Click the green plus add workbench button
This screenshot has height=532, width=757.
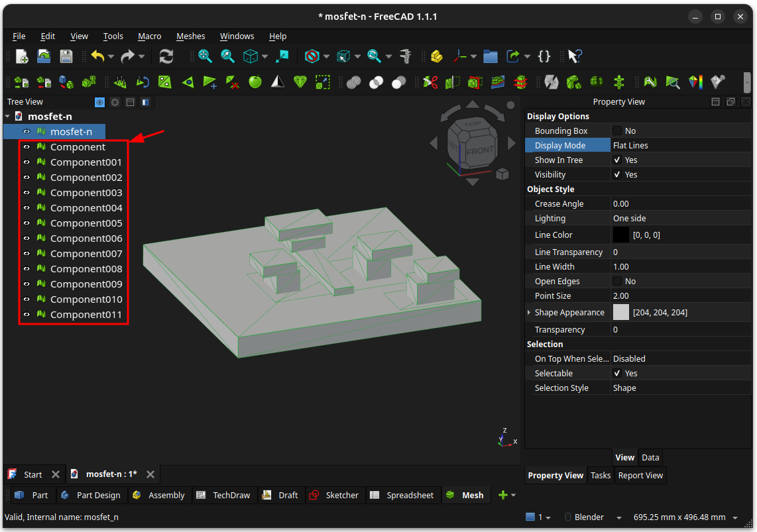tap(503, 495)
